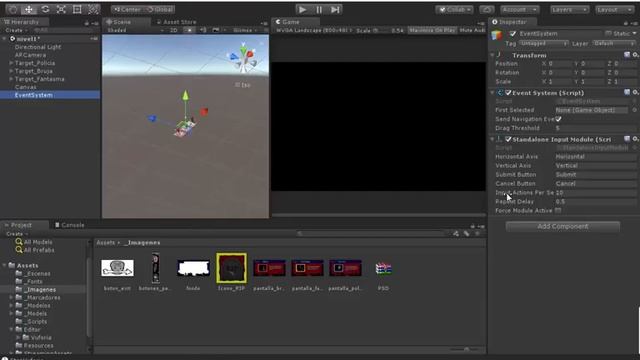
Task: Open the Layout dropdown
Action: 613,9
